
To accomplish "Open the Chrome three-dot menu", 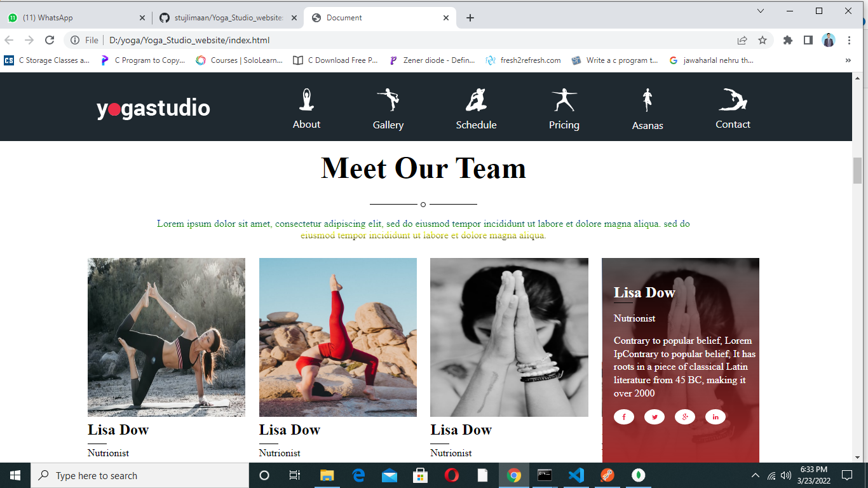I will (850, 40).
